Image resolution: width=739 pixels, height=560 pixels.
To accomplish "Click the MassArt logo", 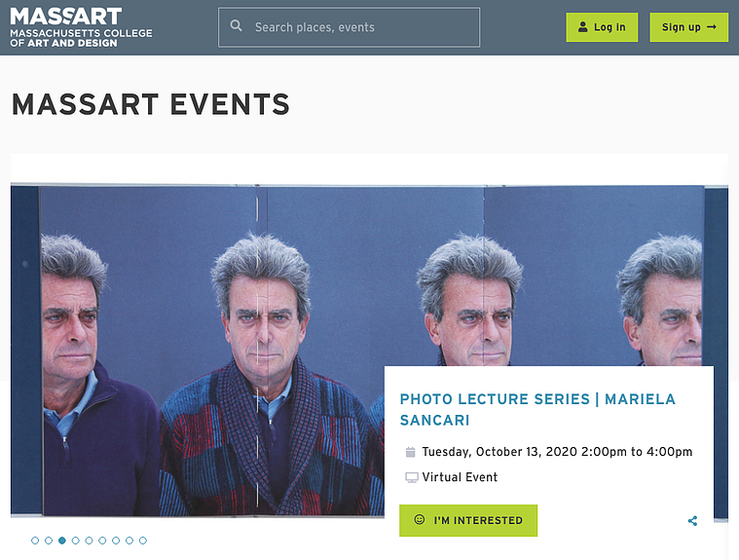I will (x=81, y=27).
